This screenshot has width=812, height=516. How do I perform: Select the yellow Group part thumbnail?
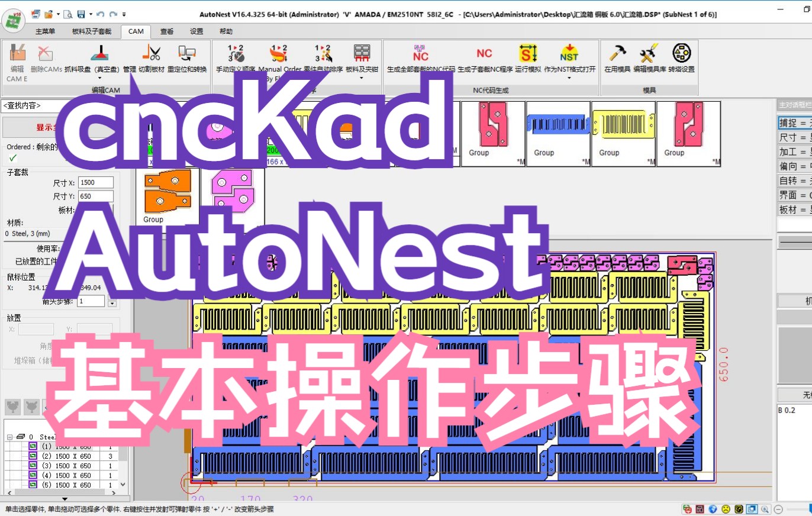[623, 134]
